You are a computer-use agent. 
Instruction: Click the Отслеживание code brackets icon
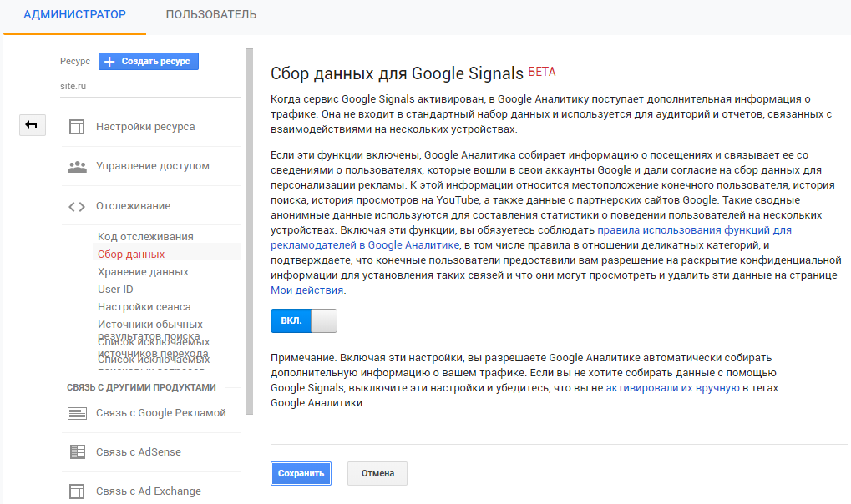click(77, 207)
